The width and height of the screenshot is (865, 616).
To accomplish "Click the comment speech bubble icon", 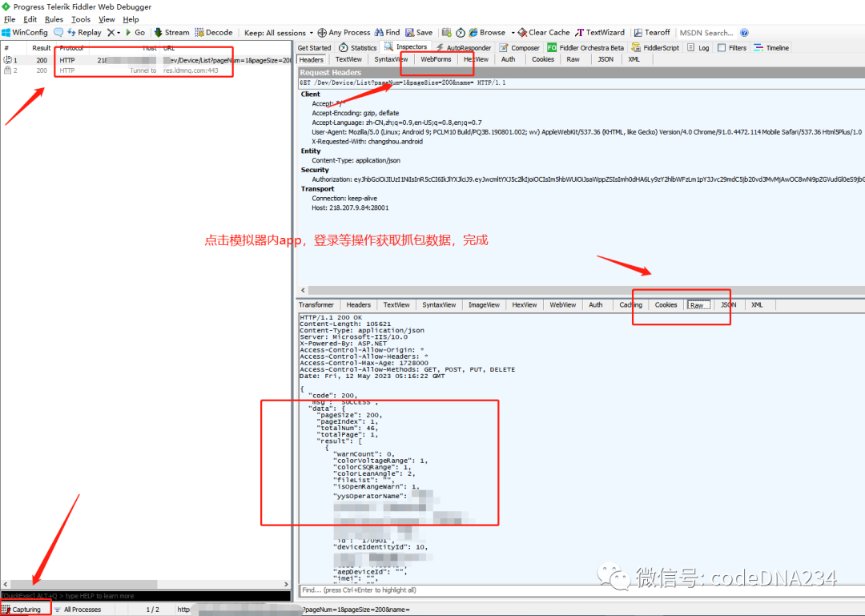I will (58, 33).
